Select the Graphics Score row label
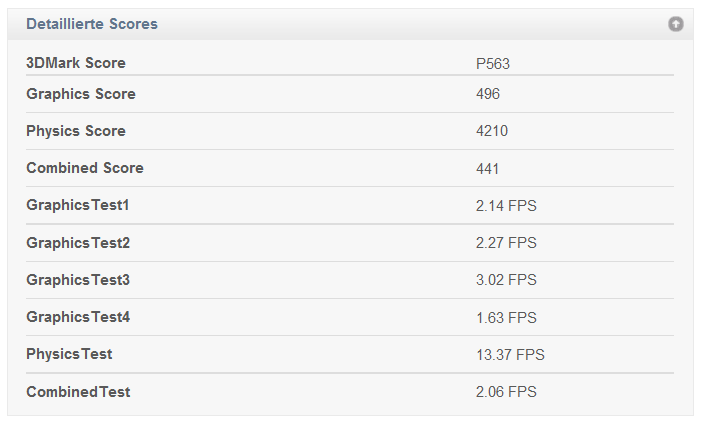 tap(81, 94)
